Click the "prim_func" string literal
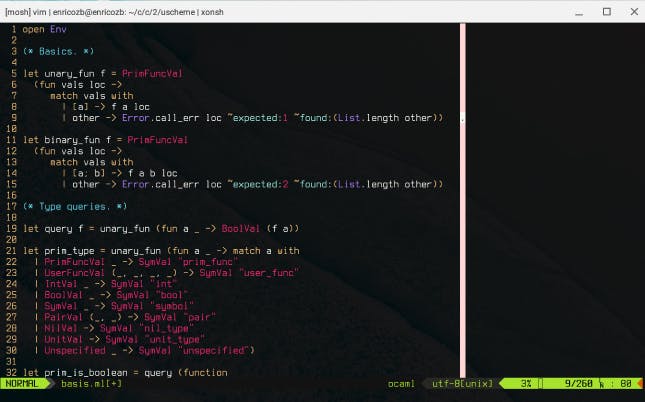 [208, 262]
